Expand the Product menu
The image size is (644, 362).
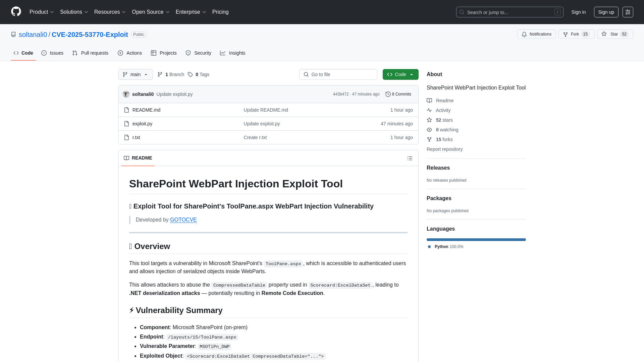tap(42, 12)
